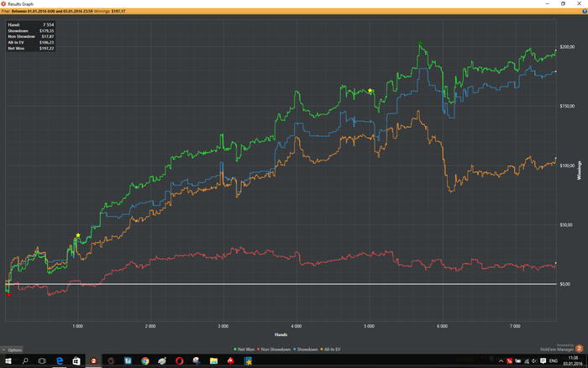Click the Non Showdown $17,87 stat value

tap(48, 36)
